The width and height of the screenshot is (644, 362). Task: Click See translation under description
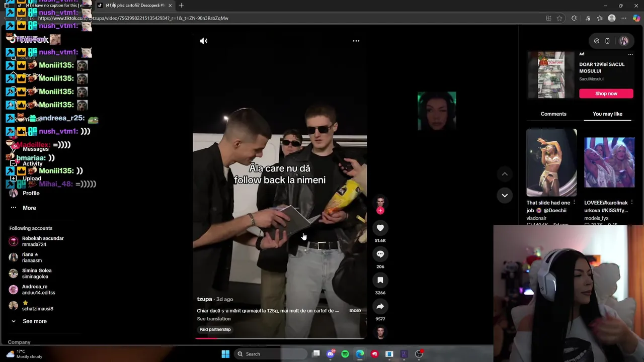[214, 319]
